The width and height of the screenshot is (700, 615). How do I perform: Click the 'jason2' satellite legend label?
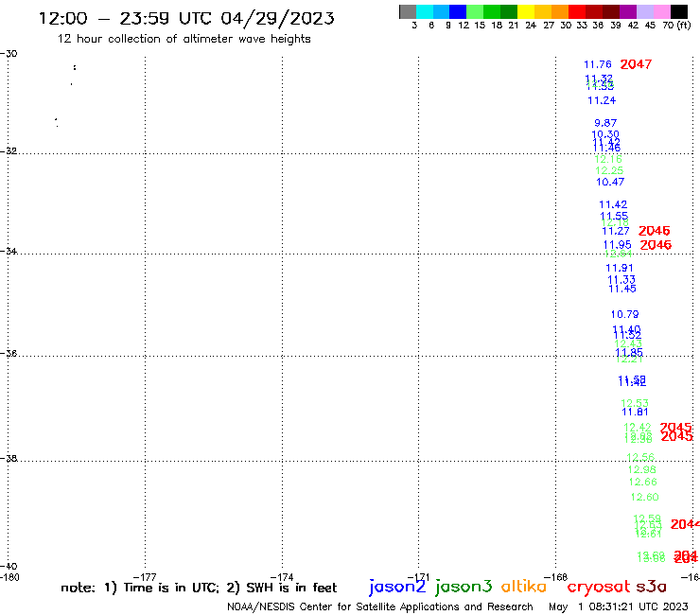397,587
